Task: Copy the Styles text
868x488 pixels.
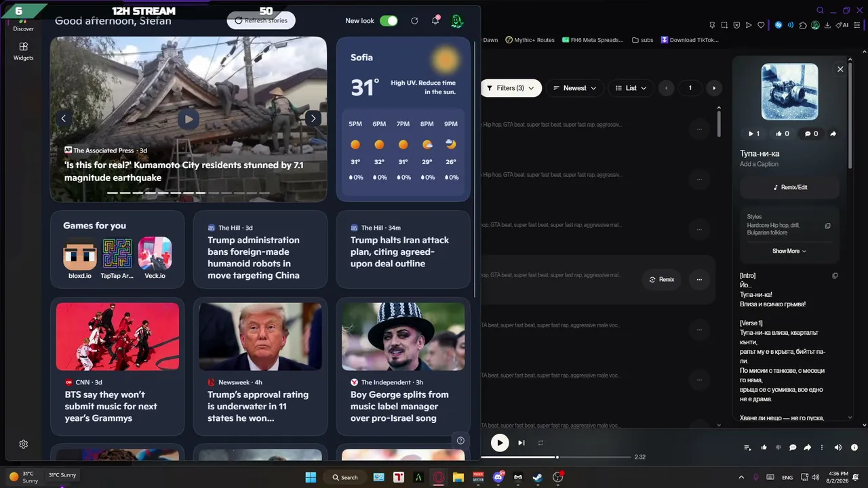Action: coord(827,226)
